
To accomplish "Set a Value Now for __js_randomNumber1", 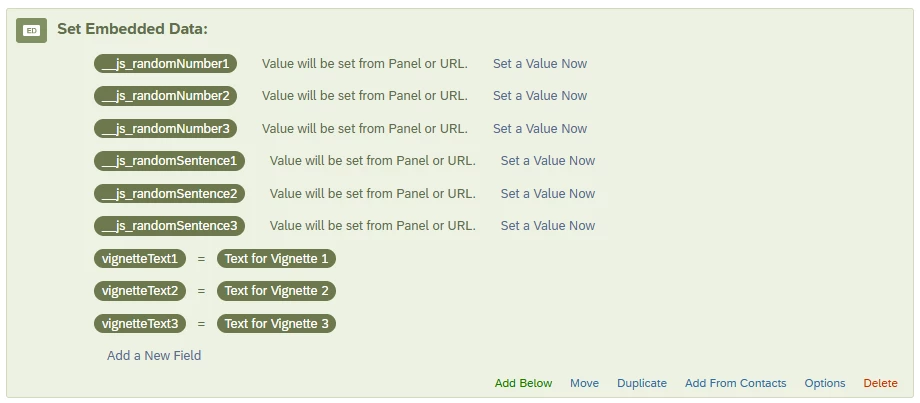I will tap(540, 64).
